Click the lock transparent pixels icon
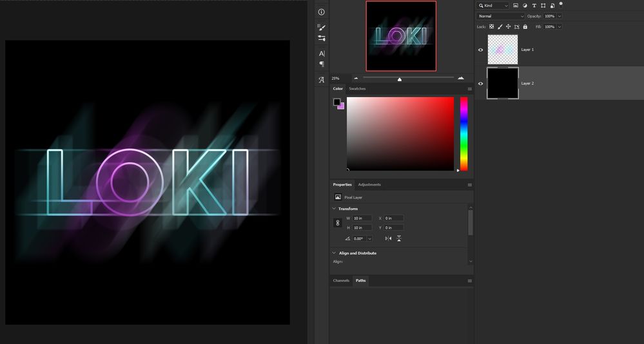644x344 pixels. click(492, 26)
